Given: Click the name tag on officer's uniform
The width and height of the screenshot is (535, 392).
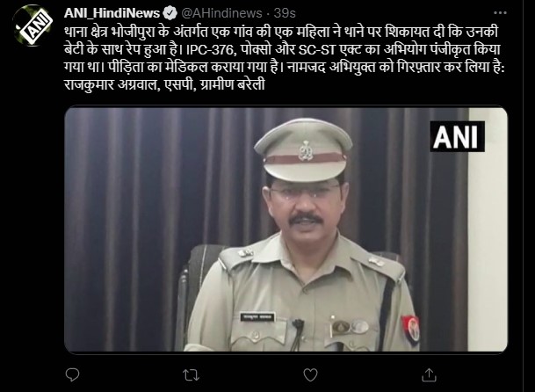Looking at the screenshot, I should pyautogui.click(x=257, y=316).
